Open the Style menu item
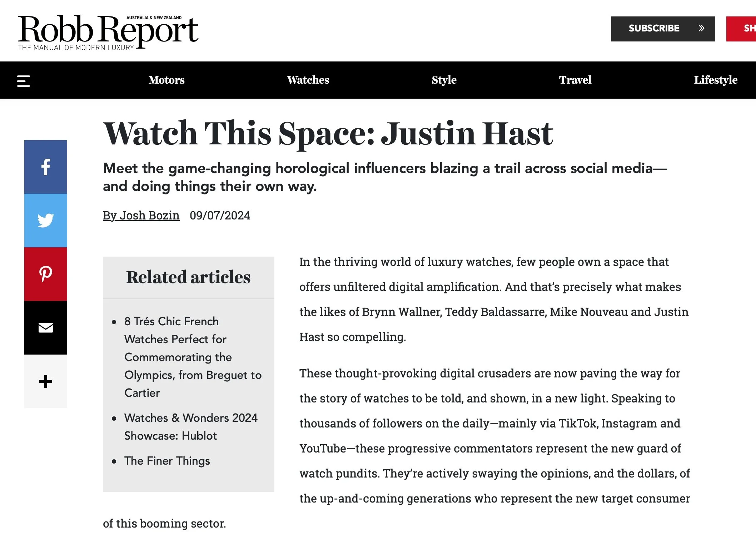 click(x=444, y=80)
